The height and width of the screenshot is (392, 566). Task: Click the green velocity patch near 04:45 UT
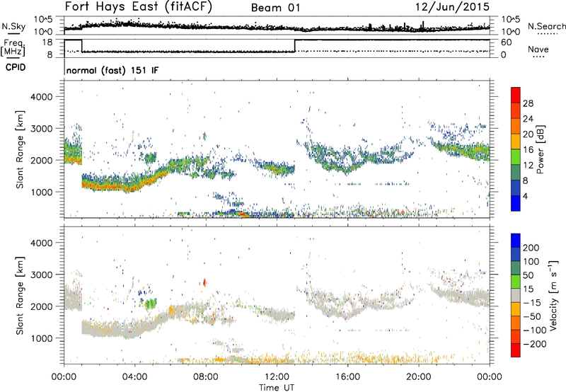[151, 304]
